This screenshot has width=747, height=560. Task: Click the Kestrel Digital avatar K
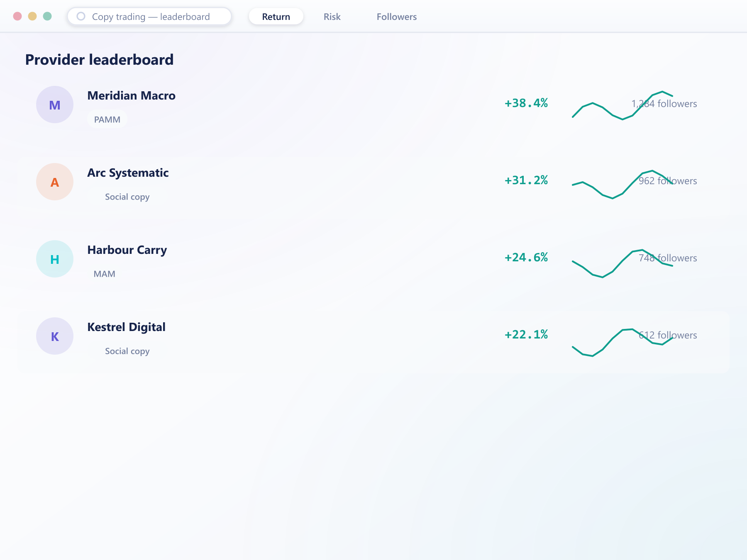coord(55,336)
